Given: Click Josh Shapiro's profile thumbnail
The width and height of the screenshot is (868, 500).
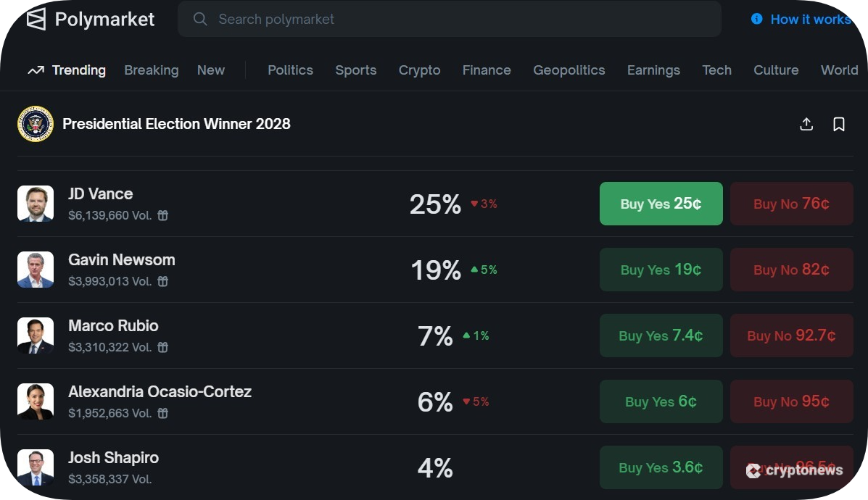Looking at the screenshot, I should click(36, 467).
